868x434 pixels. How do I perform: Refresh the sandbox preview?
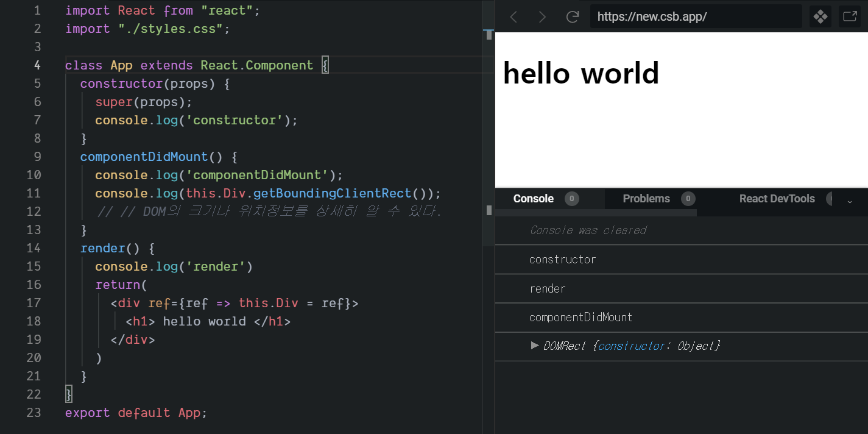[572, 16]
